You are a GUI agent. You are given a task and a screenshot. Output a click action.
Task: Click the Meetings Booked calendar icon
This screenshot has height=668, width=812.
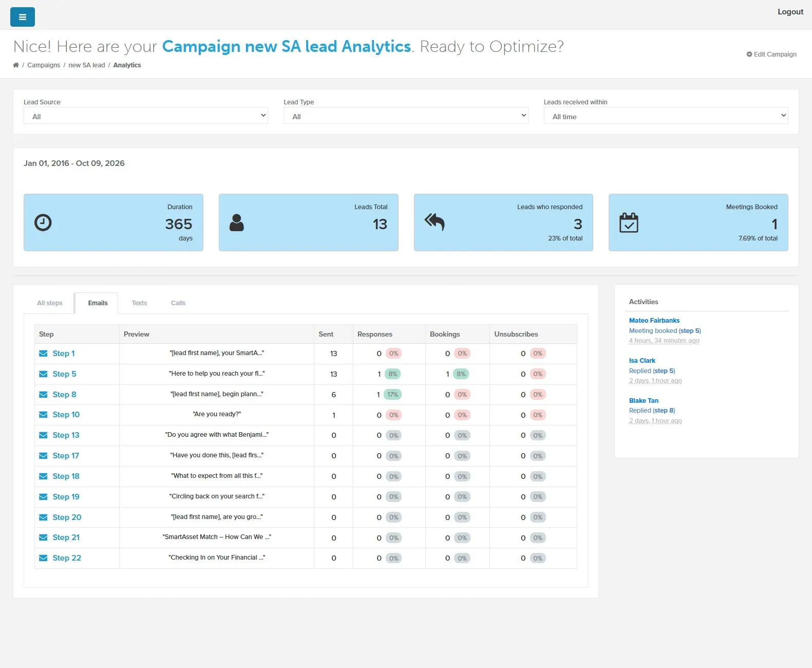coord(629,222)
